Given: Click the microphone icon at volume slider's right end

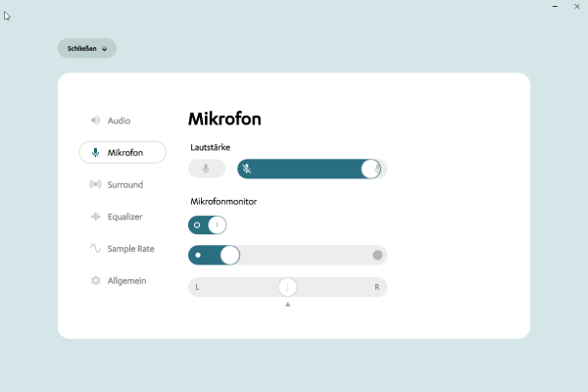Looking at the screenshot, I should 378,169.
